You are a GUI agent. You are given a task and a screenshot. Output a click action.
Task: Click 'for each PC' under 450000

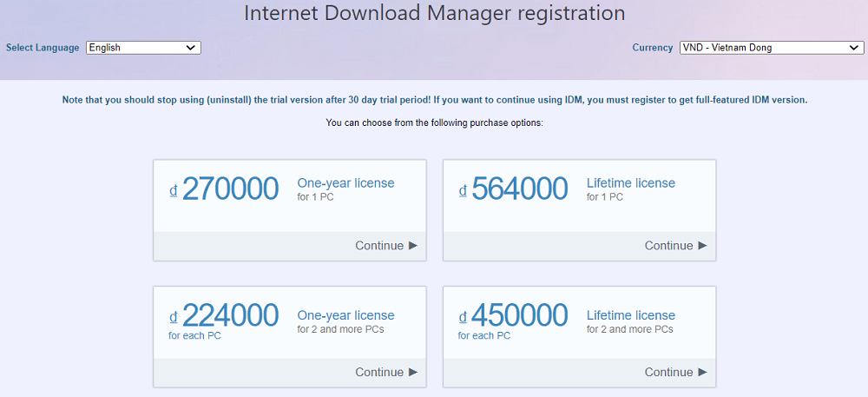484,335
